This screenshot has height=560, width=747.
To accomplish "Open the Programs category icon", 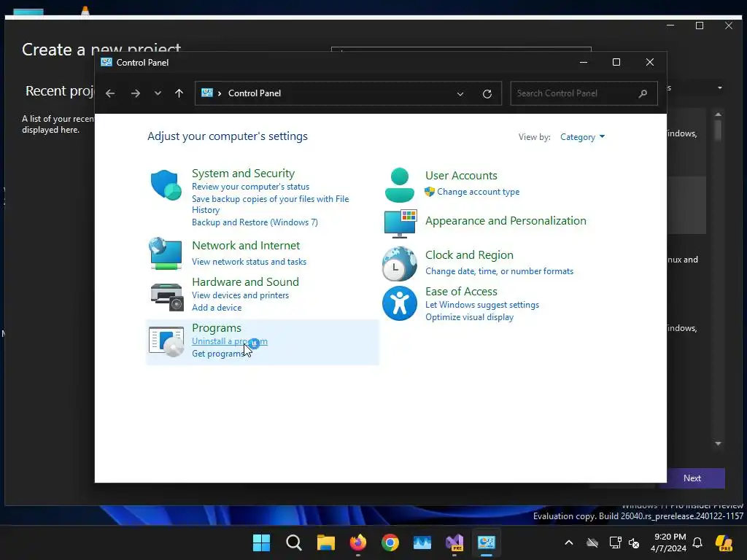I will point(166,341).
